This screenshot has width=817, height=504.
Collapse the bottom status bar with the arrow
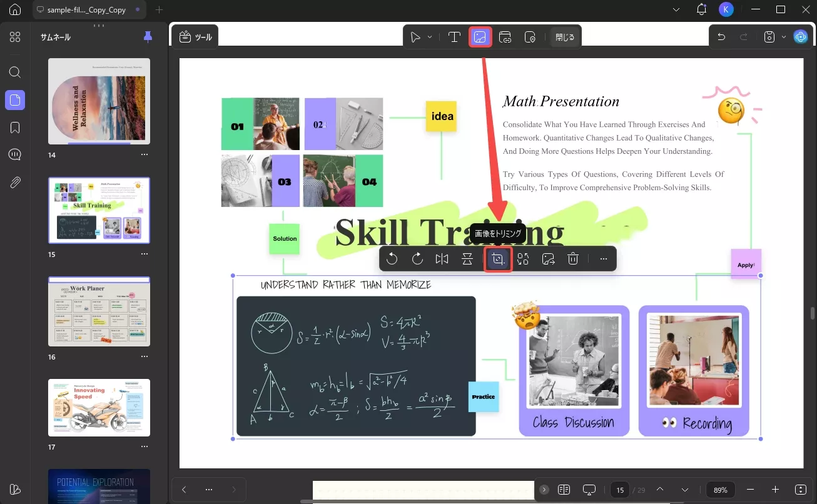(544, 490)
